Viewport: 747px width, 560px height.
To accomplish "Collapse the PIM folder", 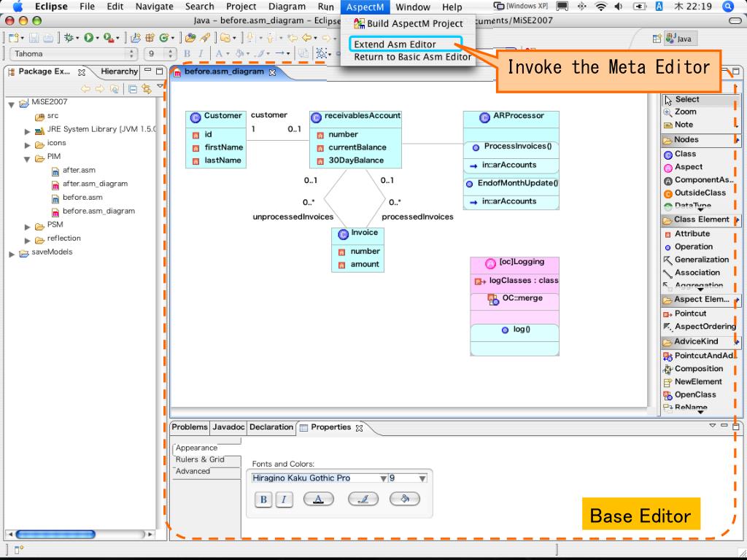I will coord(27,158).
